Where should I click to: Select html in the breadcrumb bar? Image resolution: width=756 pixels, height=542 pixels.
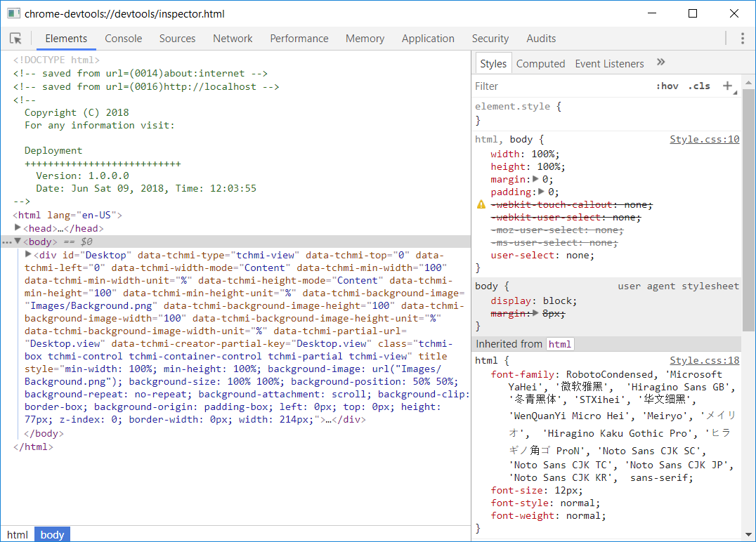(x=18, y=535)
